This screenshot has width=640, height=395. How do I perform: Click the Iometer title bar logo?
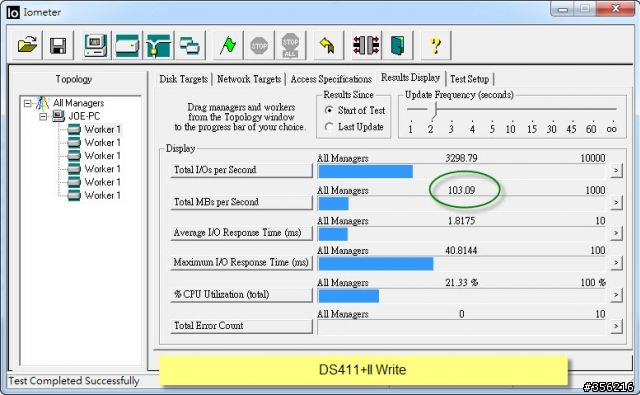coord(13,12)
